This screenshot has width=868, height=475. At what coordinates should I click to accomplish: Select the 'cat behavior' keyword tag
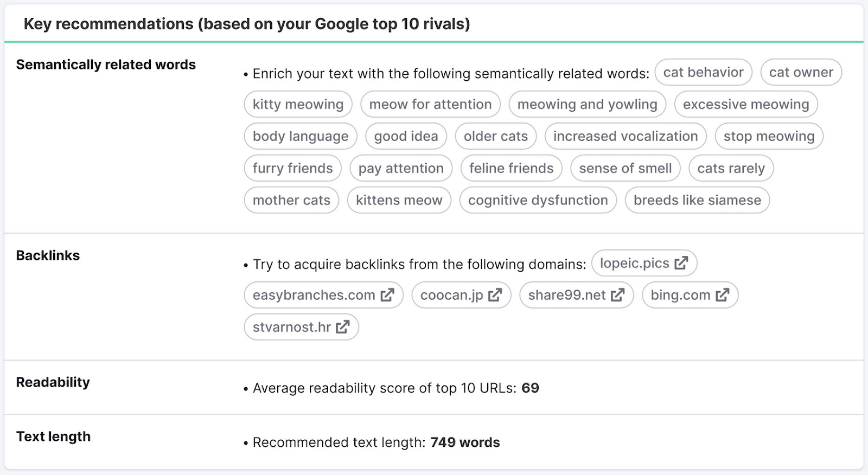[704, 72]
